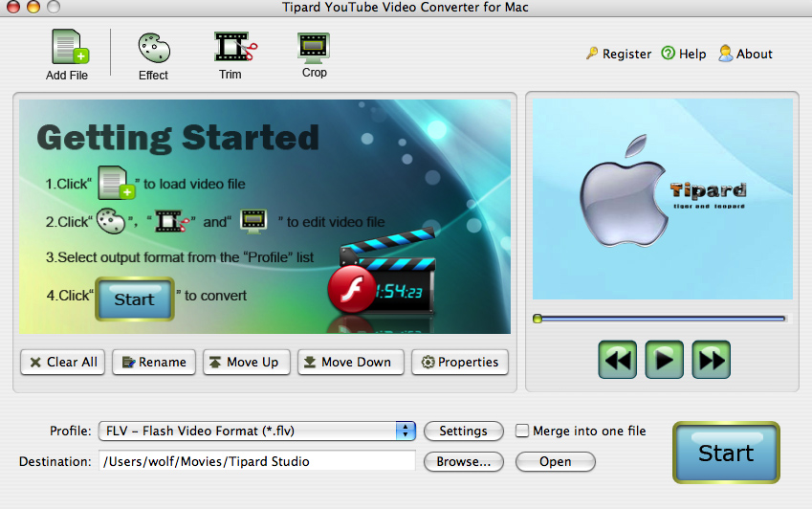Open the Crop tool
Screen dimensions: 812x509
pos(314,46)
